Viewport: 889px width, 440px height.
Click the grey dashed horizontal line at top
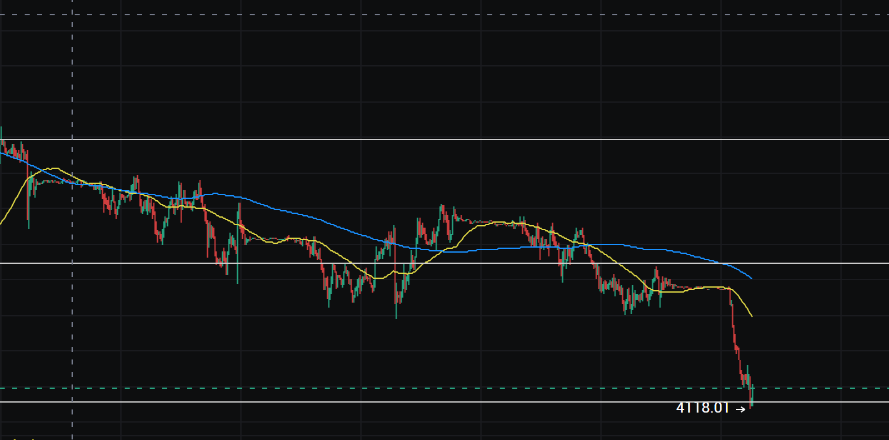444,14
